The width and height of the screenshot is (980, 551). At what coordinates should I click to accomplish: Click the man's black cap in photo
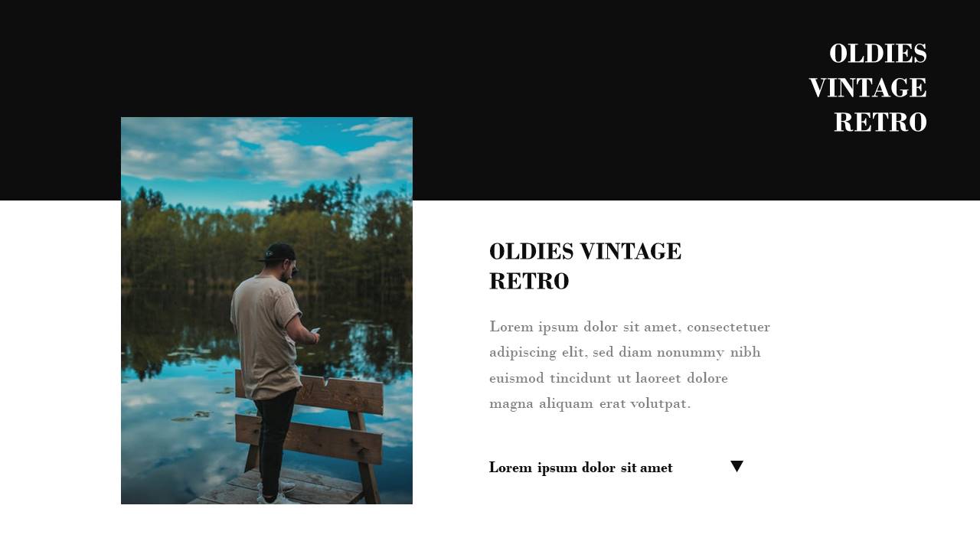pyautogui.click(x=279, y=253)
